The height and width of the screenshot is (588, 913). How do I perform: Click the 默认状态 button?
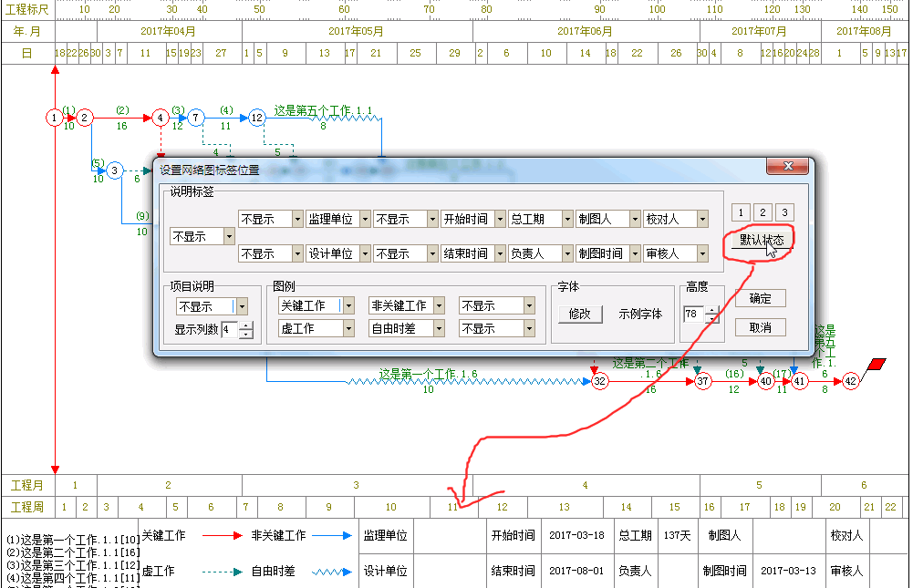[x=761, y=240]
